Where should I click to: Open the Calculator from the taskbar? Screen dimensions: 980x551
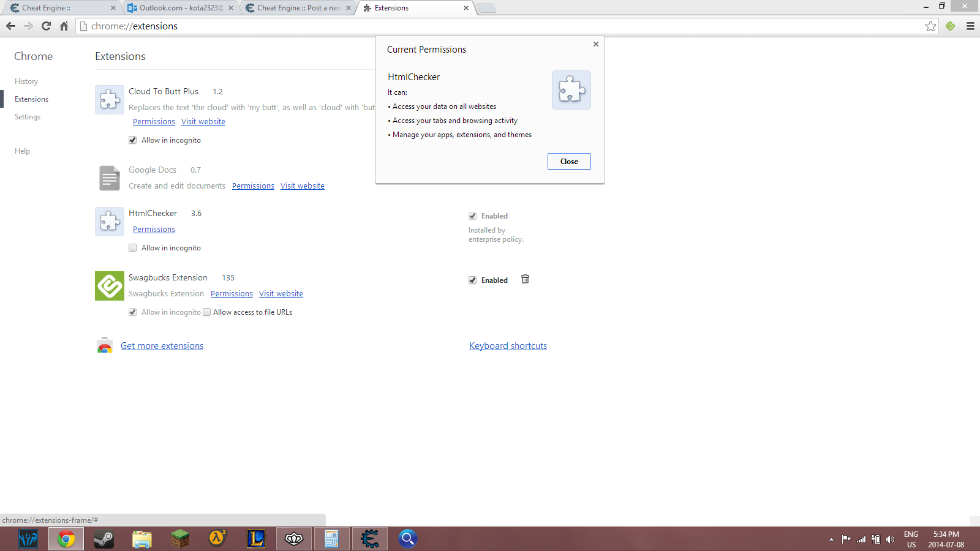(x=331, y=539)
